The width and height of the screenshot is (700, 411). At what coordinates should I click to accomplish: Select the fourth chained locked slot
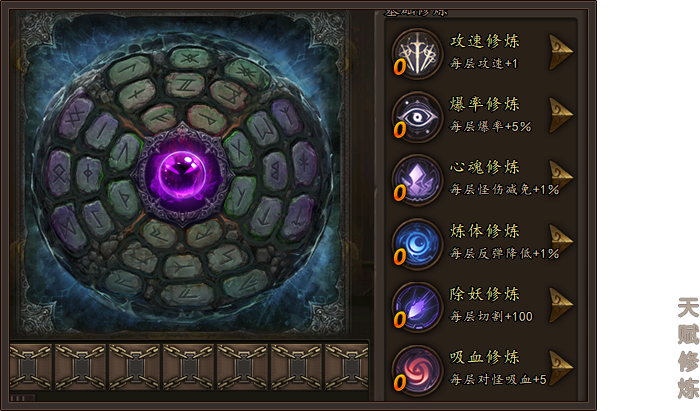[189, 367]
